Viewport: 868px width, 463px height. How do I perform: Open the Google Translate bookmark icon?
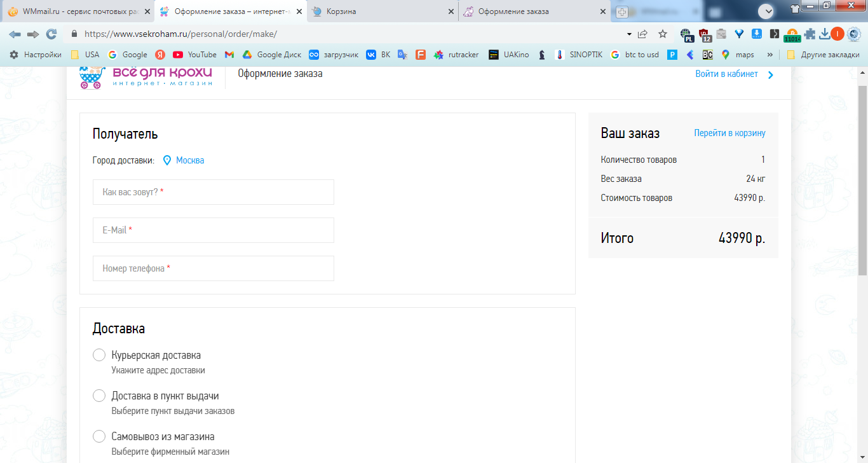pyautogui.click(x=402, y=55)
